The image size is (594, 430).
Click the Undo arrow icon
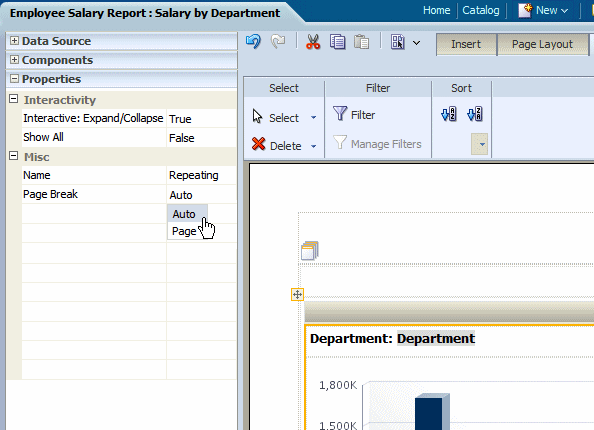point(253,42)
